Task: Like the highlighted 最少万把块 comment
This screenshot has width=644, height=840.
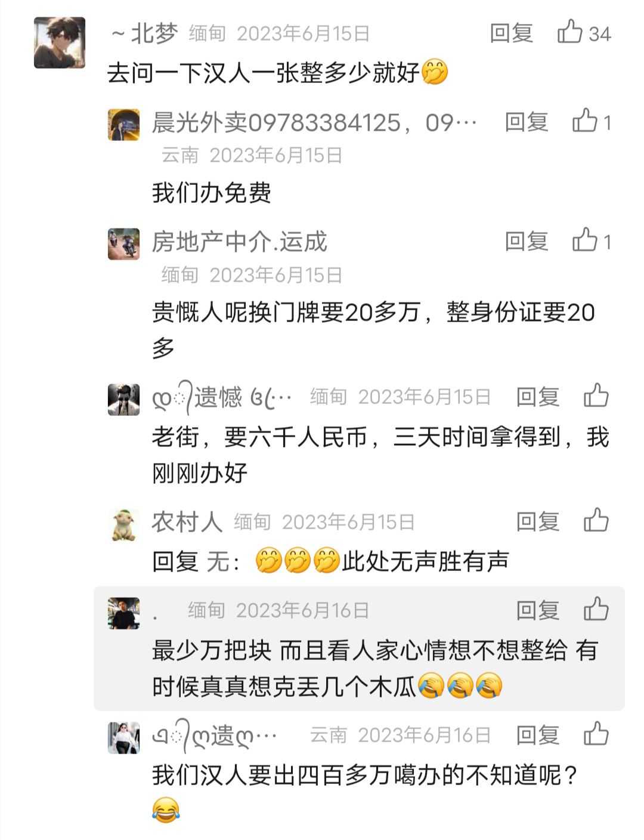Action: pyautogui.click(x=596, y=609)
